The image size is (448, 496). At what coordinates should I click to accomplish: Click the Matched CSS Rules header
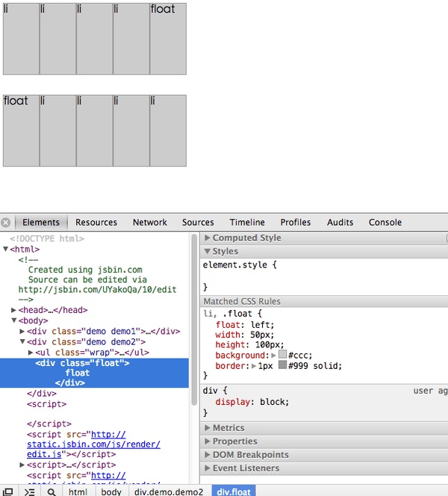[324, 301]
